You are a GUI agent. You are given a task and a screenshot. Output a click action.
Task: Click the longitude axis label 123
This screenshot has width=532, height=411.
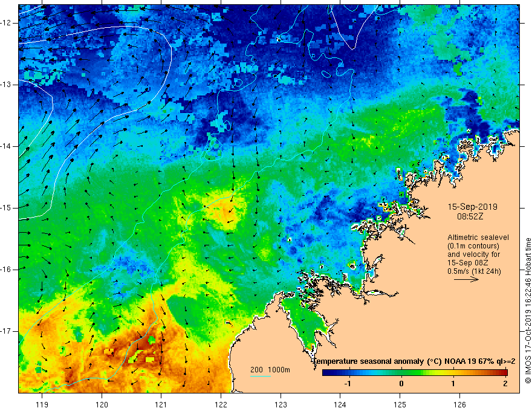[281, 404]
